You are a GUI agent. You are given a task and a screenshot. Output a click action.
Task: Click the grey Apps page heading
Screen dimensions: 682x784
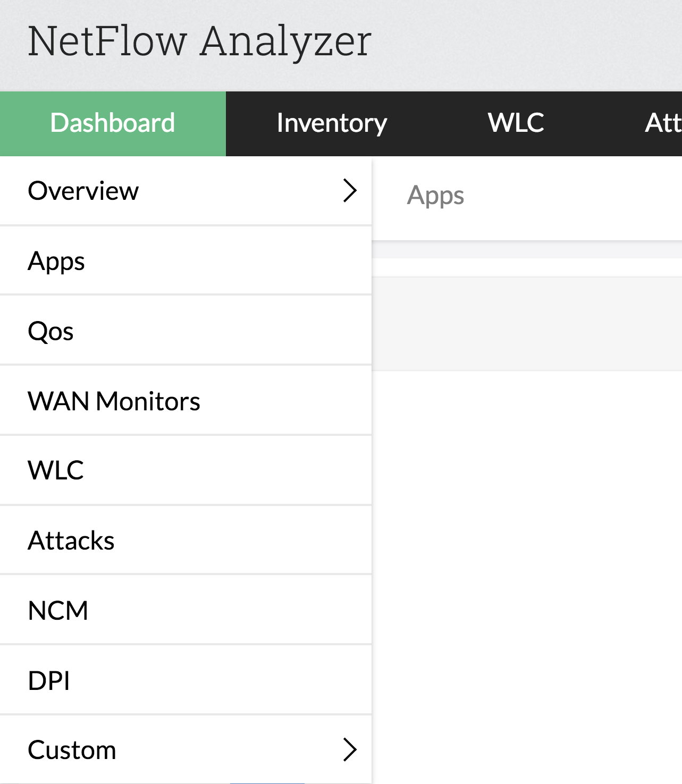[x=435, y=196]
